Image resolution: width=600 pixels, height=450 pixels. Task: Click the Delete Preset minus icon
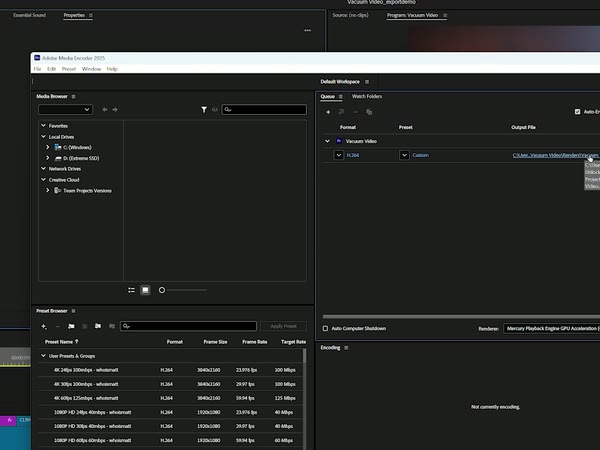pos(57,326)
